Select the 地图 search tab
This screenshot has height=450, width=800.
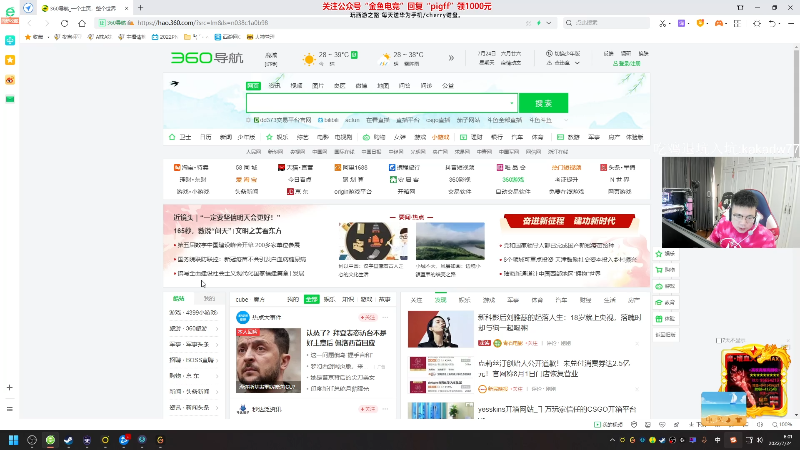pos(383,86)
